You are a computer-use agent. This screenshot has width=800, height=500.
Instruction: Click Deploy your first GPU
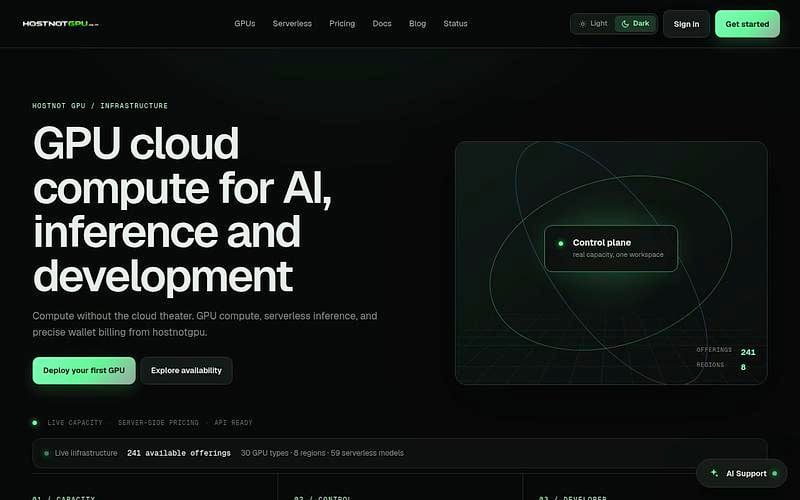tap(84, 370)
